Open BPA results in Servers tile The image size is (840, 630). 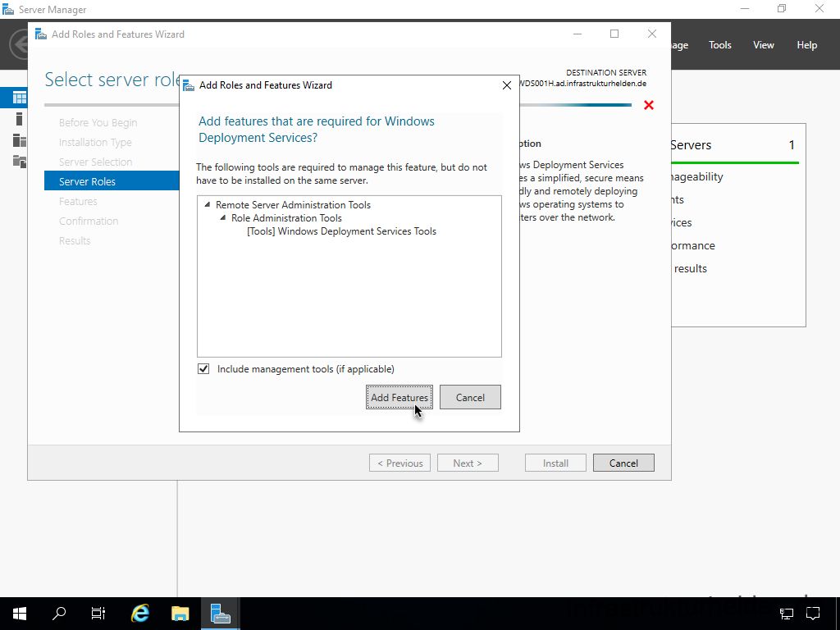[x=690, y=269]
